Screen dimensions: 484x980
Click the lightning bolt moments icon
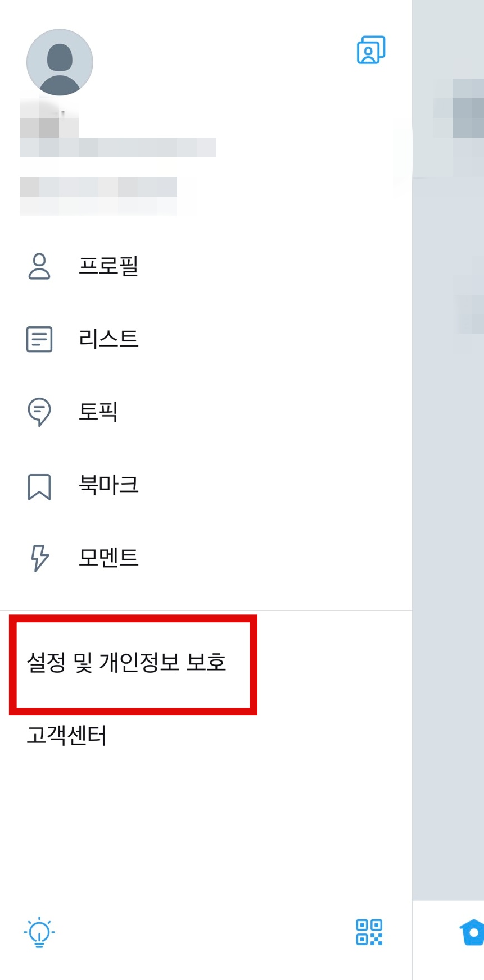pos(39,558)
